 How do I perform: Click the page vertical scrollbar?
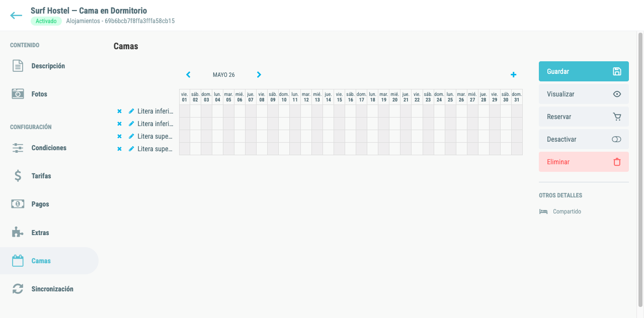click(x=640, y=169)
